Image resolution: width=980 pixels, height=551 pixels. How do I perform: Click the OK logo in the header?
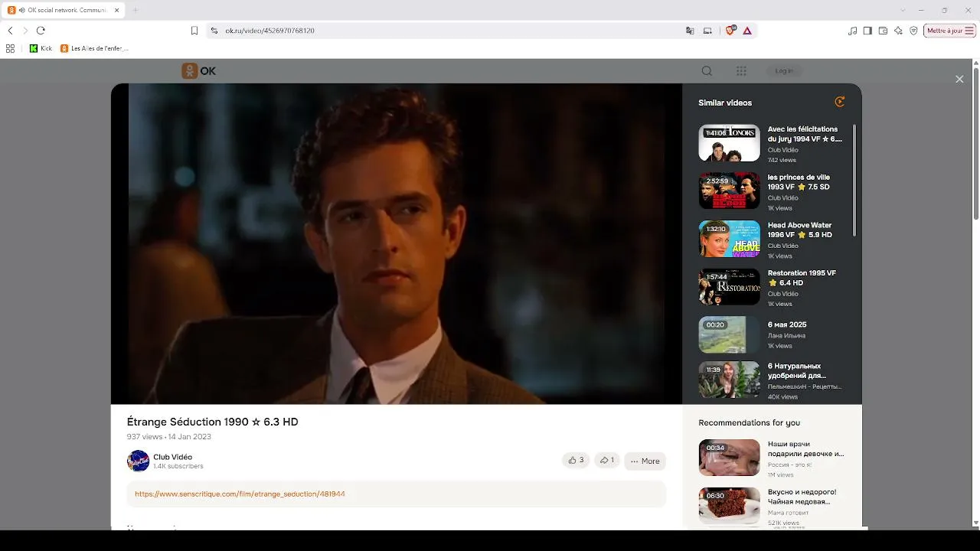199,71
